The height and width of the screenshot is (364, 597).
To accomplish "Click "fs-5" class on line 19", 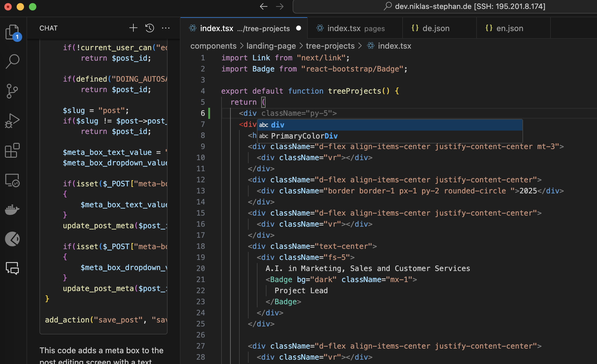I will click(337, 257).
